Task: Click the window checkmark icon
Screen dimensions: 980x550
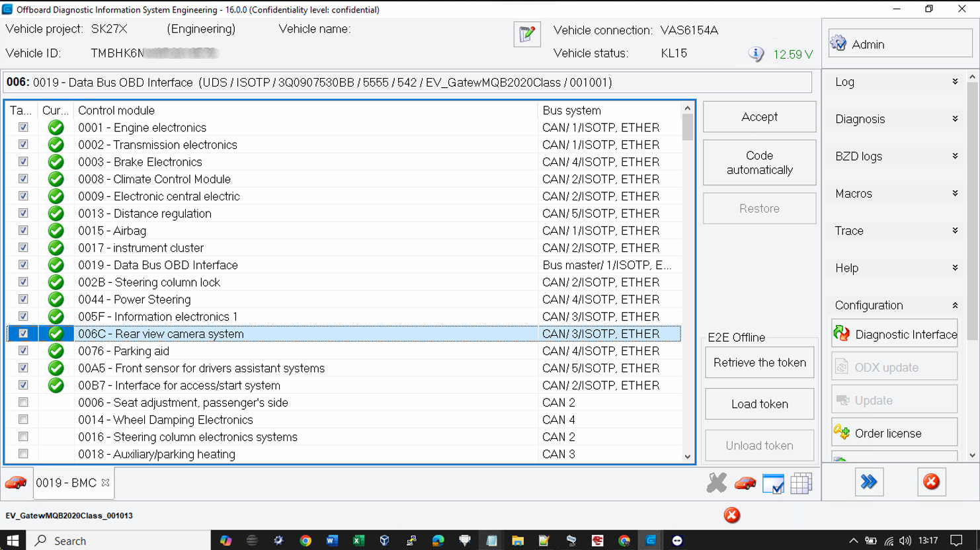Action: (x=773, y=484)
